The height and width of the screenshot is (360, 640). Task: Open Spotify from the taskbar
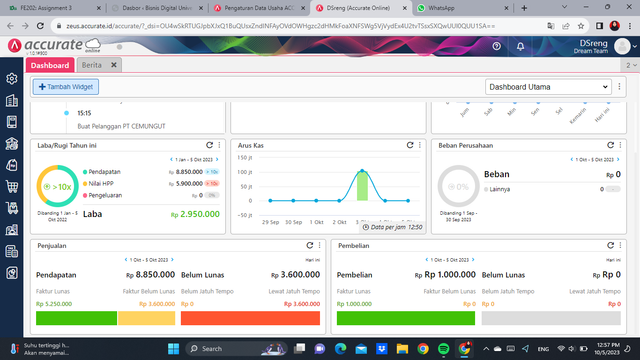pyautogui.click(x=444, y=349)
